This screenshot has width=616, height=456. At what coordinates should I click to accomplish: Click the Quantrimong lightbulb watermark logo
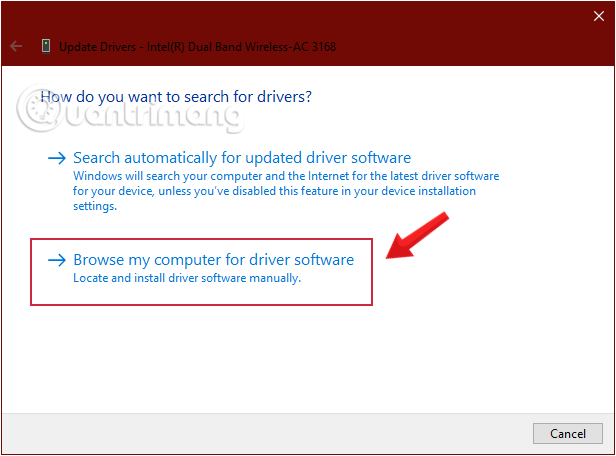(38, 112)
